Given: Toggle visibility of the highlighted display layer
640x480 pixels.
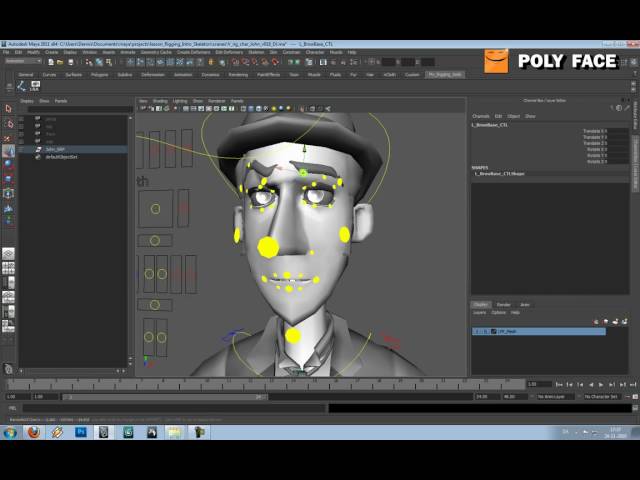Looking at the screenshot, I should coord(476,331).
